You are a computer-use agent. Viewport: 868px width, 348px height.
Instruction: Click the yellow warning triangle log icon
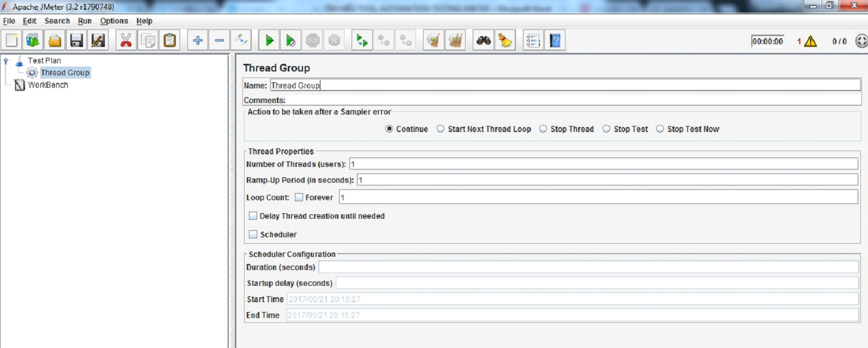click(811, 41)
